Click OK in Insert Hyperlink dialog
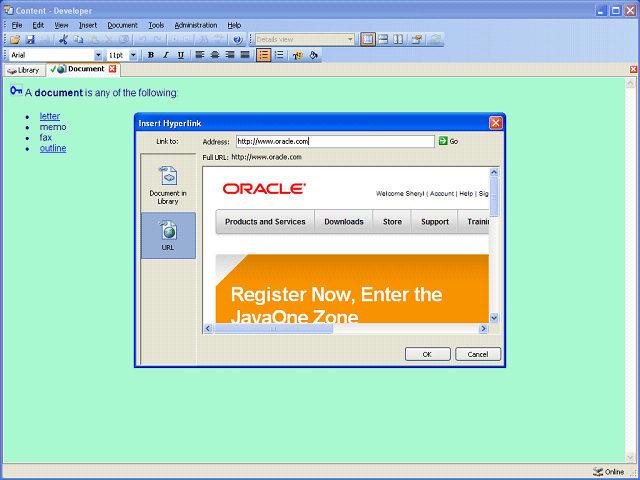The height and width of the screenshot is (480, 640). pyautogui.click(x=427, y=354)
